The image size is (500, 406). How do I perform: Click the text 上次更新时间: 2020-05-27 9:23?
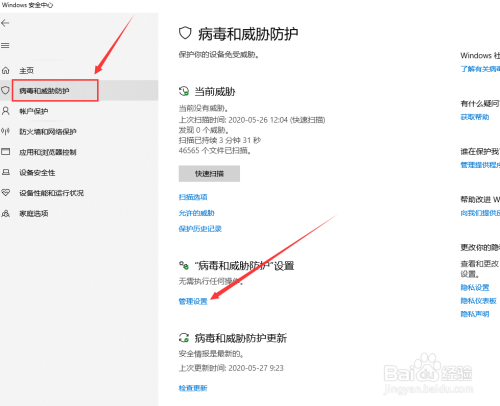[231, 368]
